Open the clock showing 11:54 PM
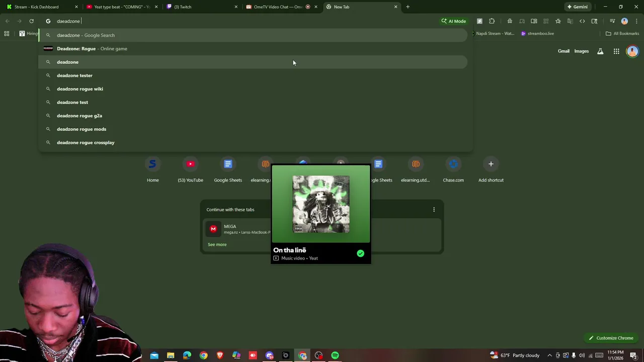The height and width of the screenshot is (362, 644). pos(615,355)
